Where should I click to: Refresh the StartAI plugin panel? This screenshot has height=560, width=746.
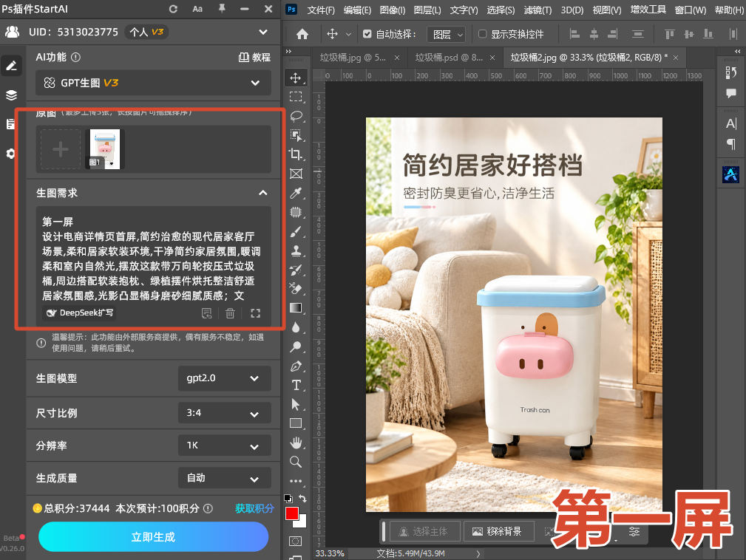(x=173, y=9)
